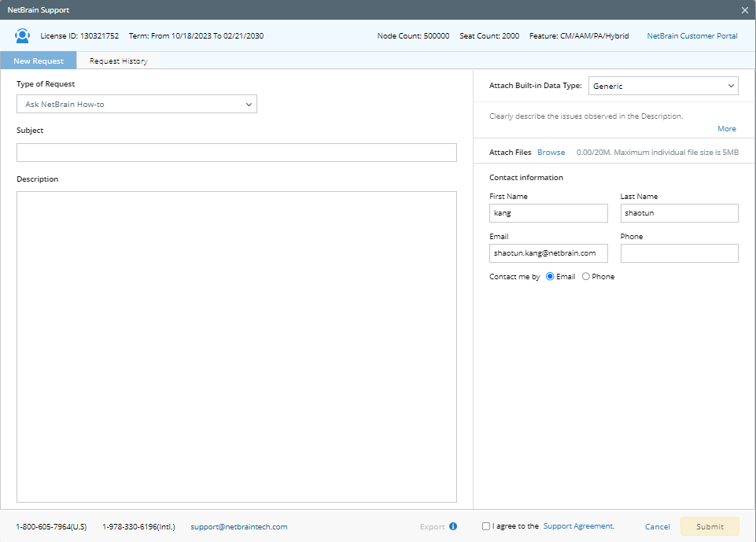756x542 pixels.
Task: Switch to the Request History tab
Action: coord(118,61)
